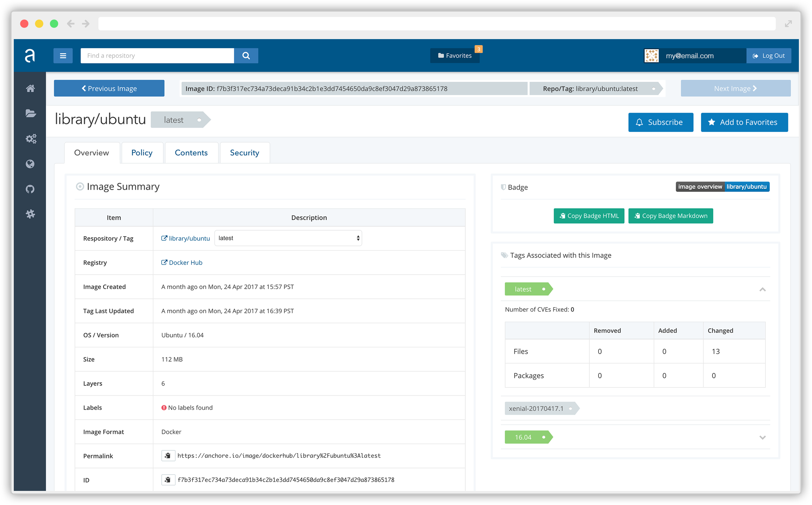Open the Docker Hub registry link

[x=182, y=263]
